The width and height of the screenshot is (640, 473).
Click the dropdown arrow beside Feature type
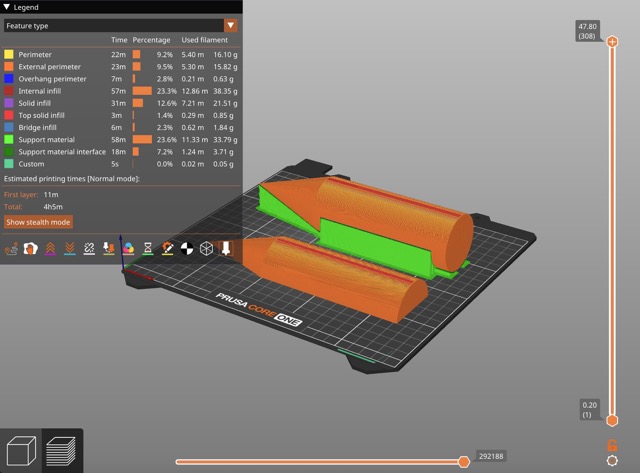(x=231, y=25)
